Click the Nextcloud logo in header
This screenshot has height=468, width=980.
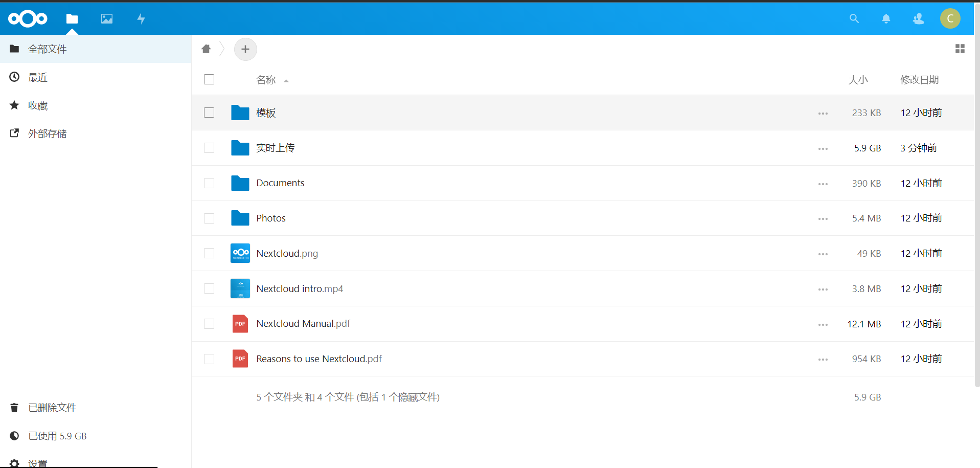(28, 19)
